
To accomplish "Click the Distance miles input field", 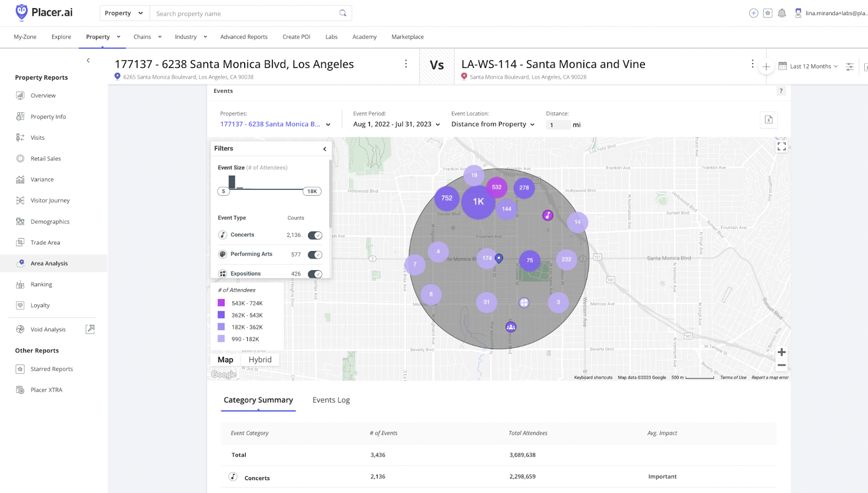I will click(558, 125).
